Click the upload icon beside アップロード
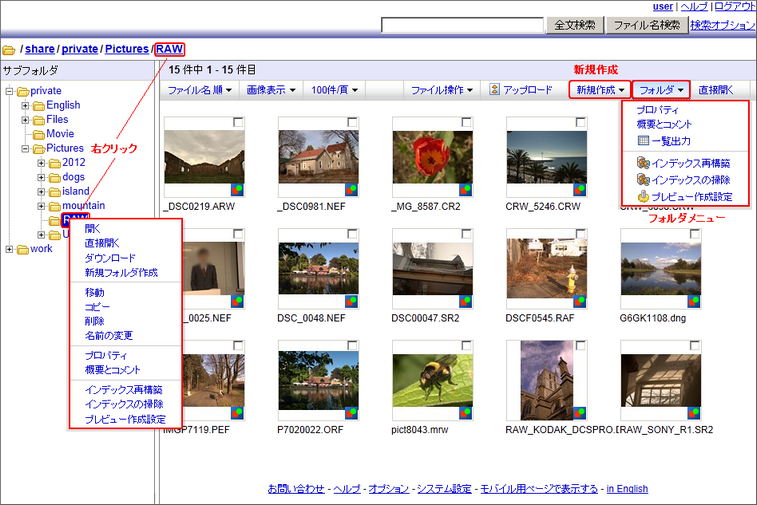The height and width of the screenshot is (505, 757). point(494,90)
